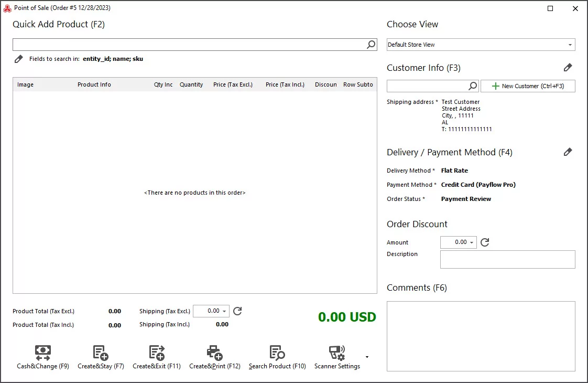588x383 pixels.
Task: Click 'entity_id; name; sku' search fields text
Action: (x=113, y=59)
